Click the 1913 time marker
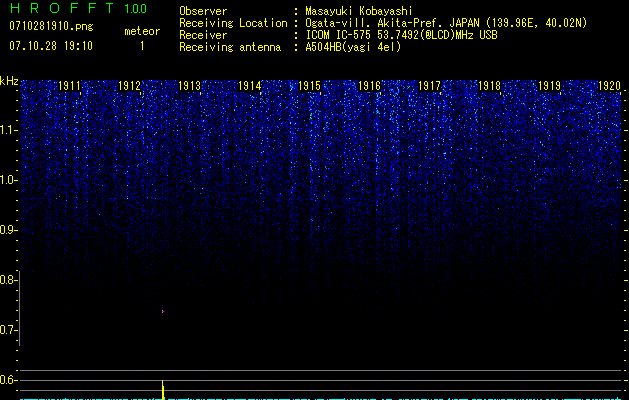 189,86
